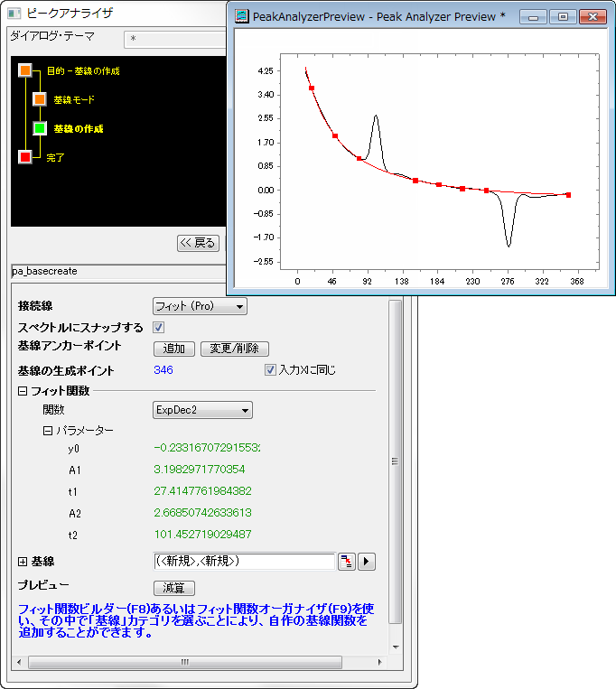This screenshot has height=689, width=616.
Task: Minimize the PeakAnalyzerPreview window
Action: pyautogui.click(x=534, y=16)
